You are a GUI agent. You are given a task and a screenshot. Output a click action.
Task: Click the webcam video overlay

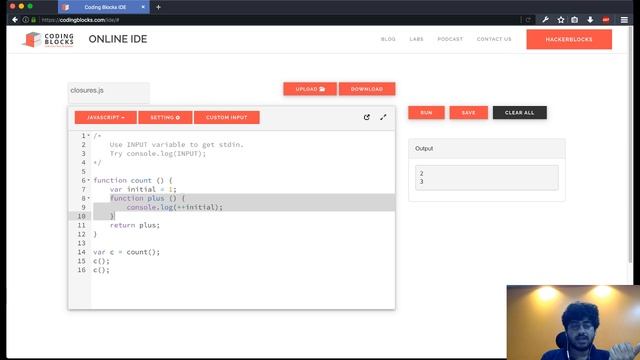click(573, 322)
